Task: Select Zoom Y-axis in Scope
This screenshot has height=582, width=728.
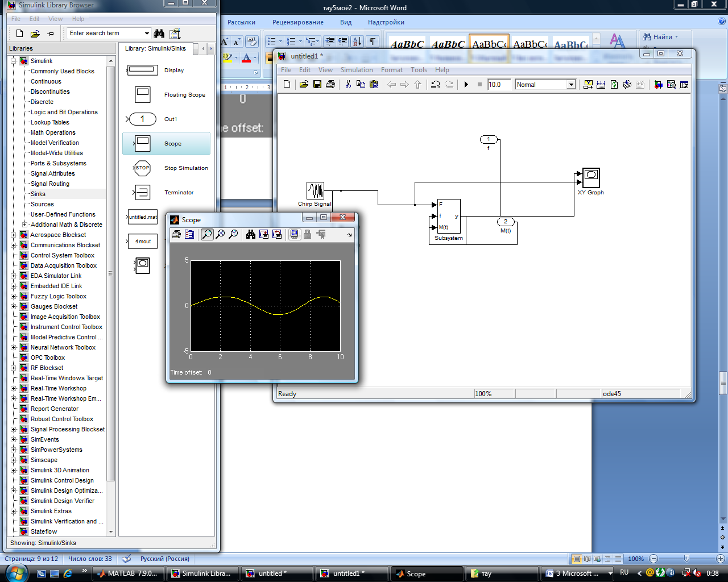Action: (x=233, y=234)
